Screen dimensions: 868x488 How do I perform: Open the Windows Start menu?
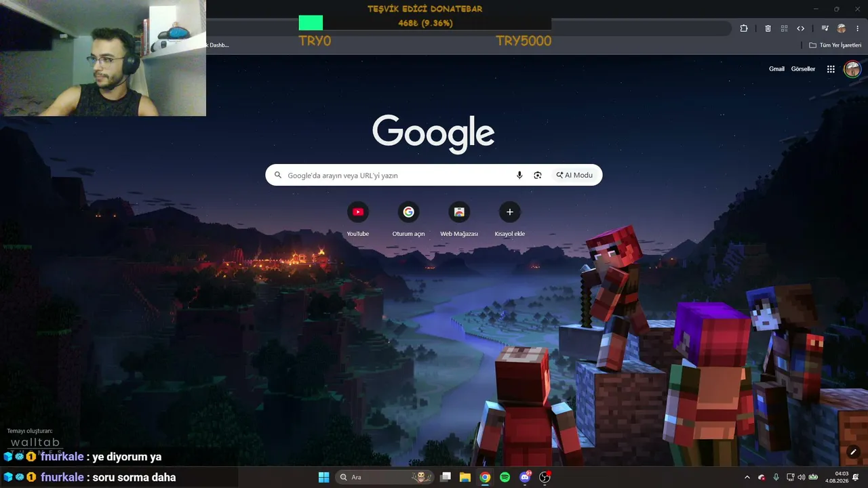324,477
